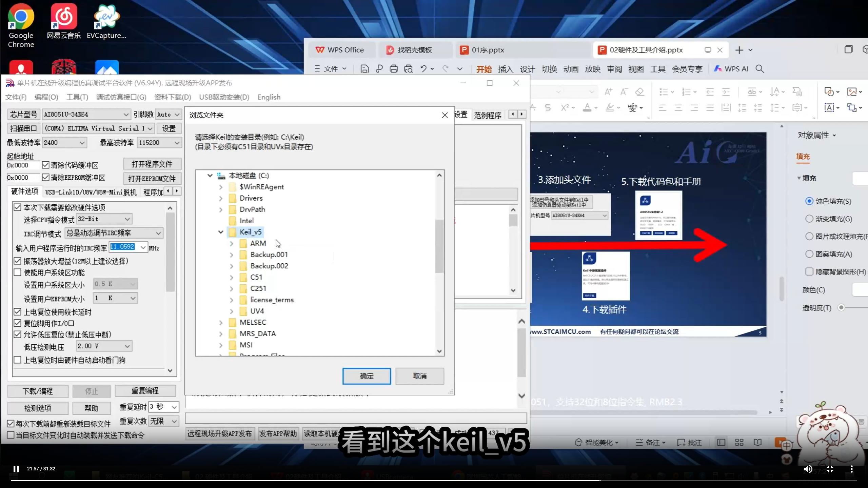Click the WPS print icon
The width and height of the screenshot is (868, 488).
(394, 69)
